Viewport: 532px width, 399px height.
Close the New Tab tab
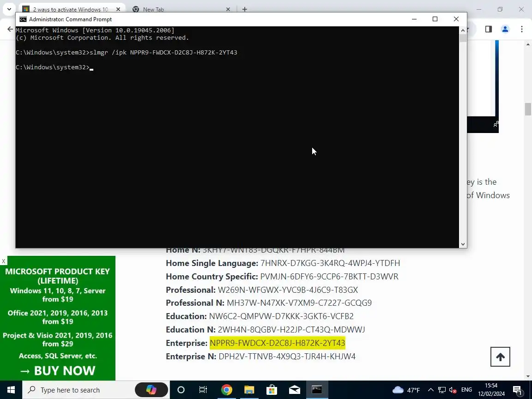click(x=228, y=9)
